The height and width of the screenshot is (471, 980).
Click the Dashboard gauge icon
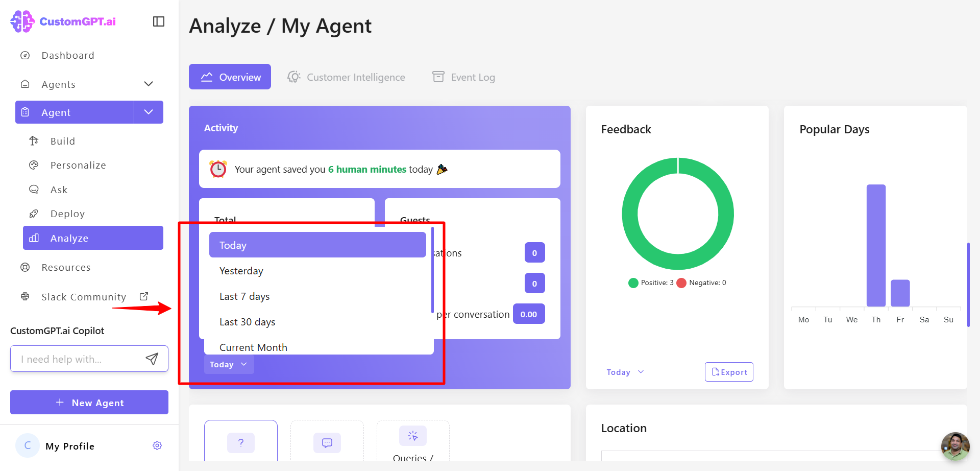[x=25, y=55]
